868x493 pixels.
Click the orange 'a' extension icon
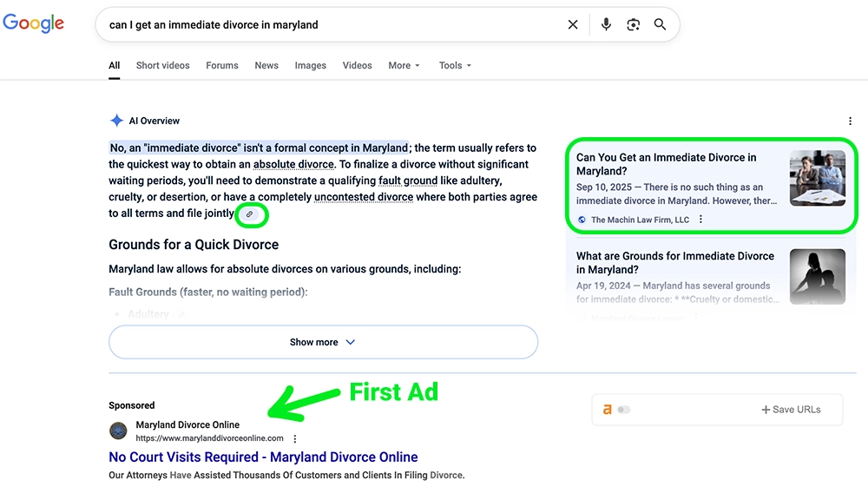pos(608,410)
